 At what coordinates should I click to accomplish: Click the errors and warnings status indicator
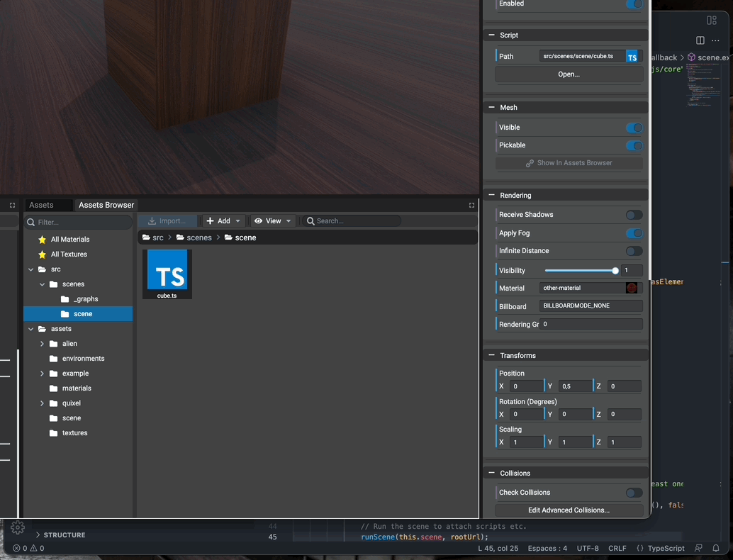(28, 548)
